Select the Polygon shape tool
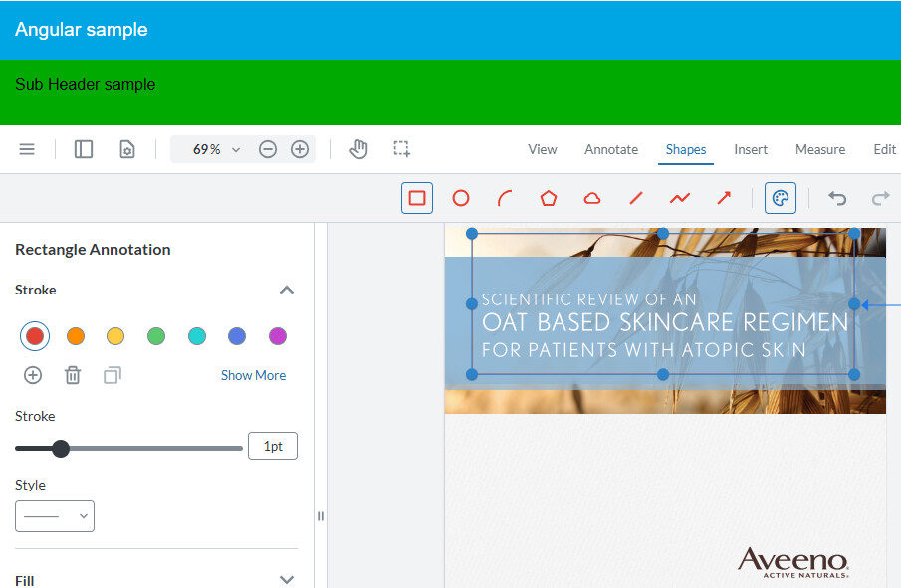 pyautogui.click(x=549, y=198)
